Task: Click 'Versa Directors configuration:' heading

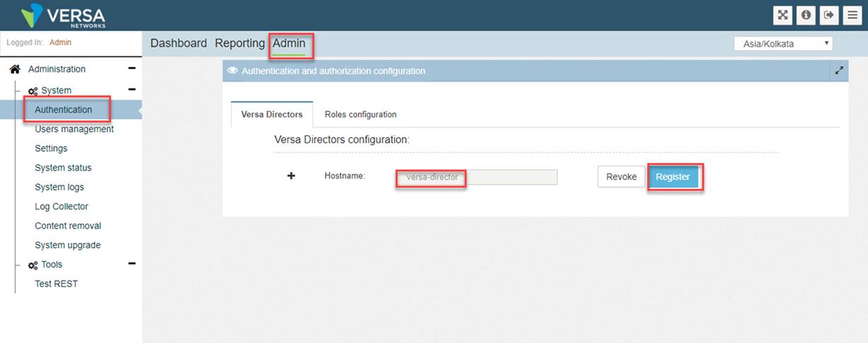Action: (x=342, y=140)
